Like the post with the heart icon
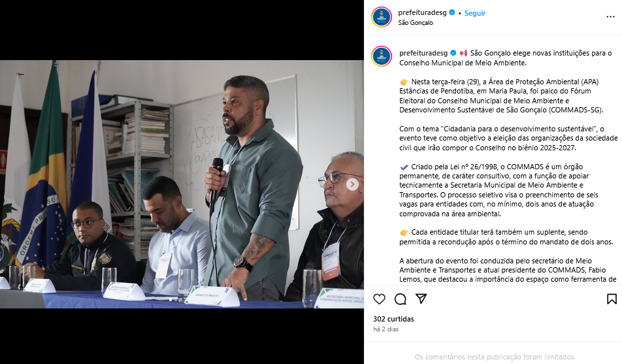 click(379, 299)
